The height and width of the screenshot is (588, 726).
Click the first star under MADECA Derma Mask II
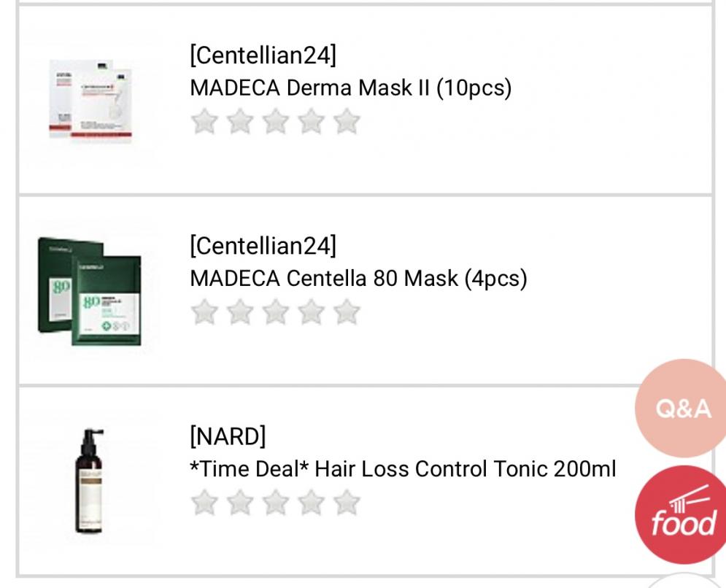[204, 124]
